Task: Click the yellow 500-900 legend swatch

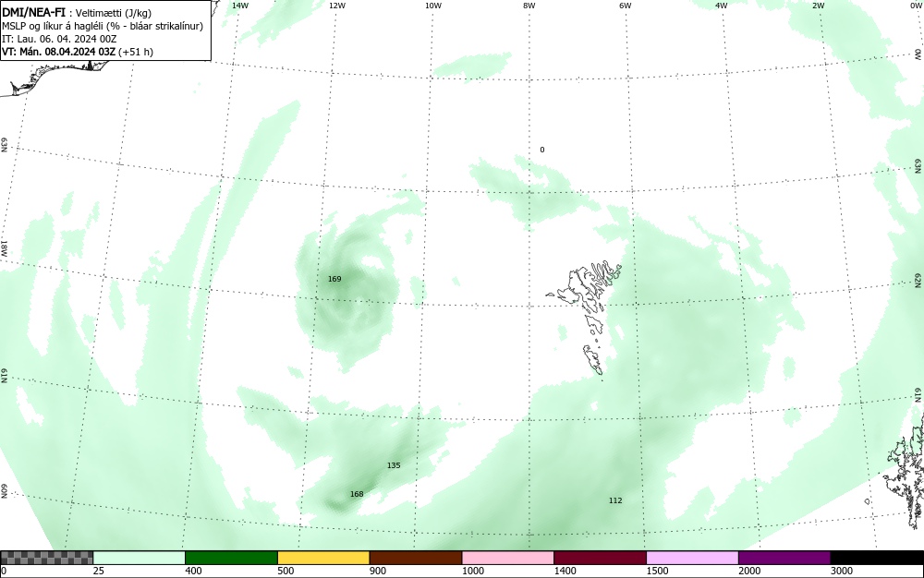Action: (323, 558)
